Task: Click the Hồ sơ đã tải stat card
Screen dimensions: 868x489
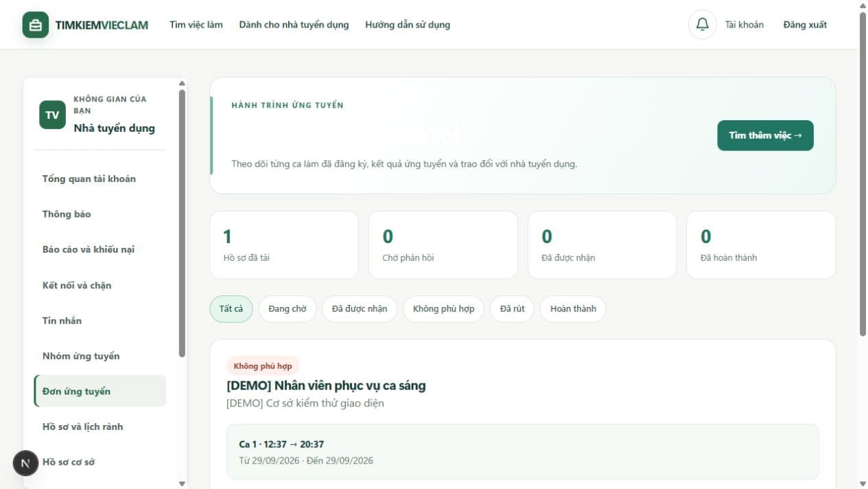Action: 284,244
